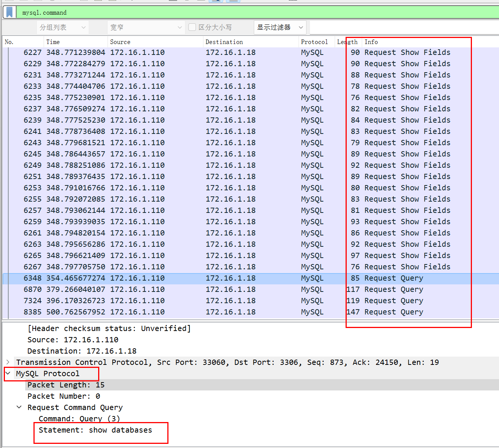499x448 pixels.
Task: Select the Packet Length: 15 field
Action: tap(66, 385)
